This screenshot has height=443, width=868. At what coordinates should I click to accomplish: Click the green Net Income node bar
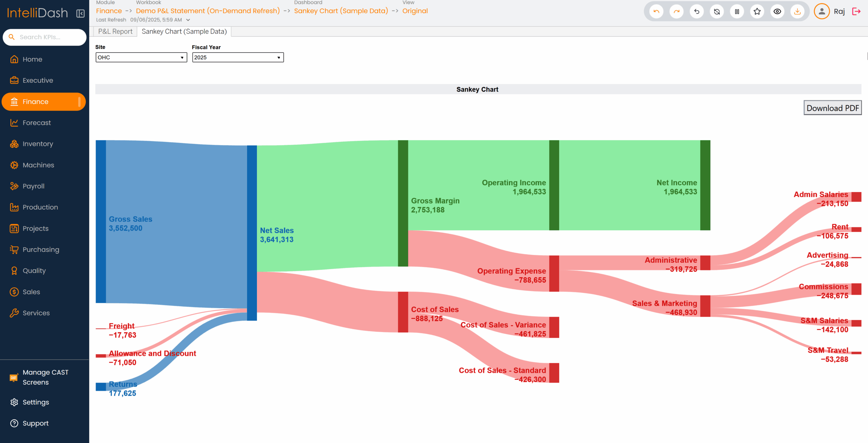[x=705, y=185]
